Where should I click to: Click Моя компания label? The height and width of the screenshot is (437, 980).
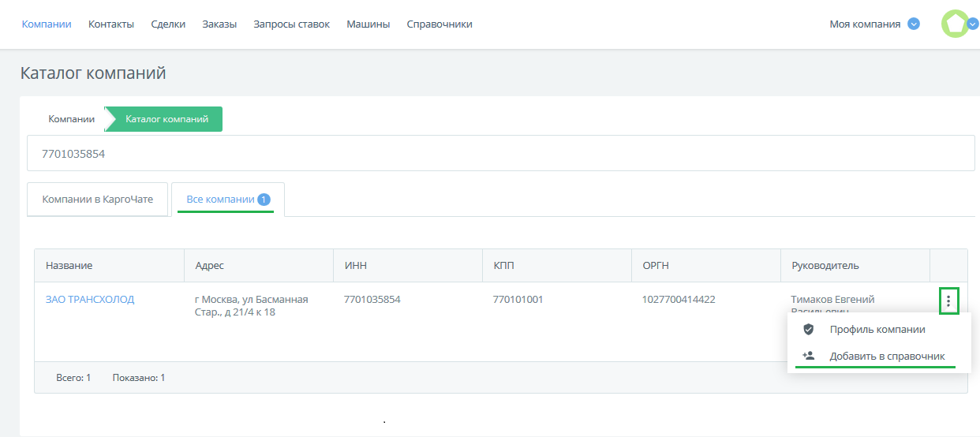pyautogui.click(x=865, y=24)
